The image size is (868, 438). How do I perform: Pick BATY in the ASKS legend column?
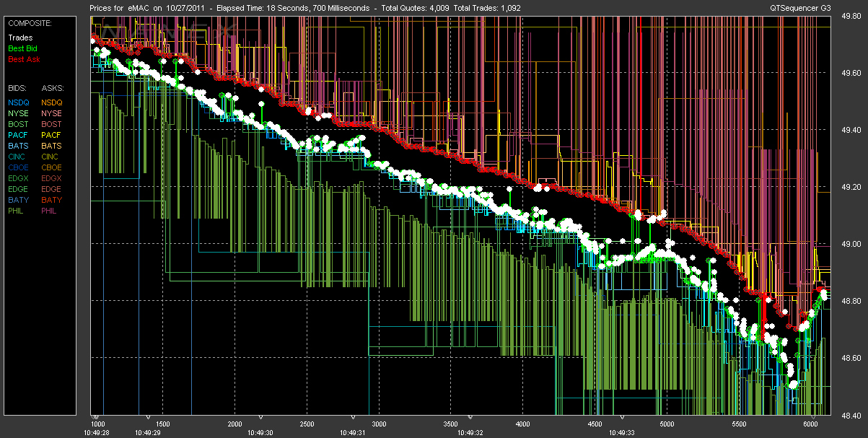point(52,200)
